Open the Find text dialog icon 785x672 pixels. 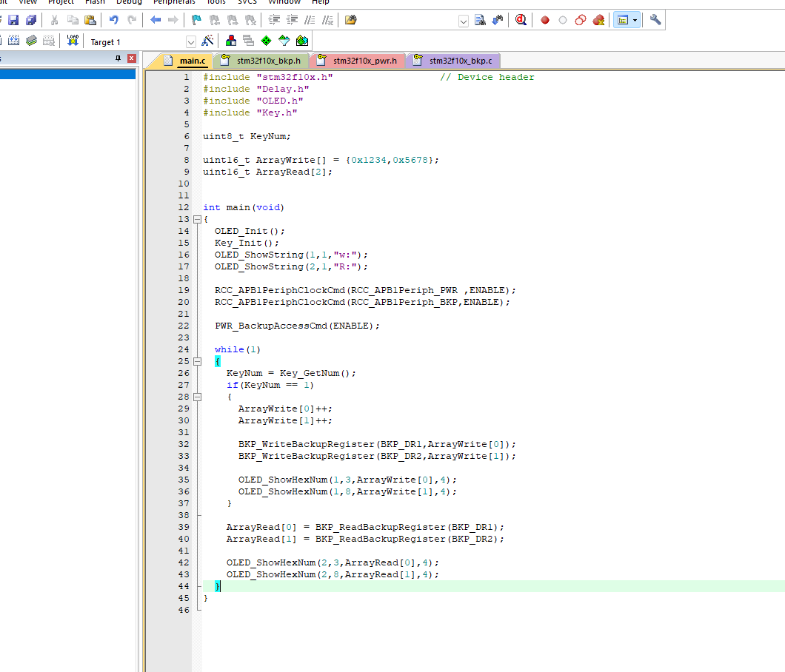[480, 20]
